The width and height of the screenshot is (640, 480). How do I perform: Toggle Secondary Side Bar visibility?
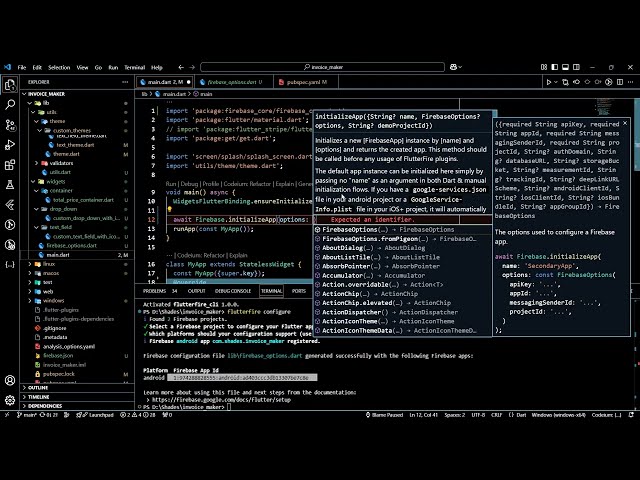576,67
